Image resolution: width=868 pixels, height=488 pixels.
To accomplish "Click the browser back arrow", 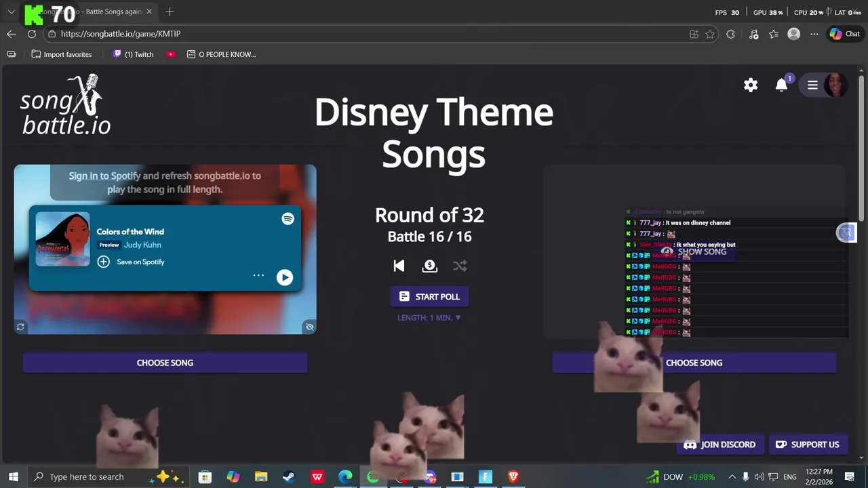I will click(x=12, y=34).
